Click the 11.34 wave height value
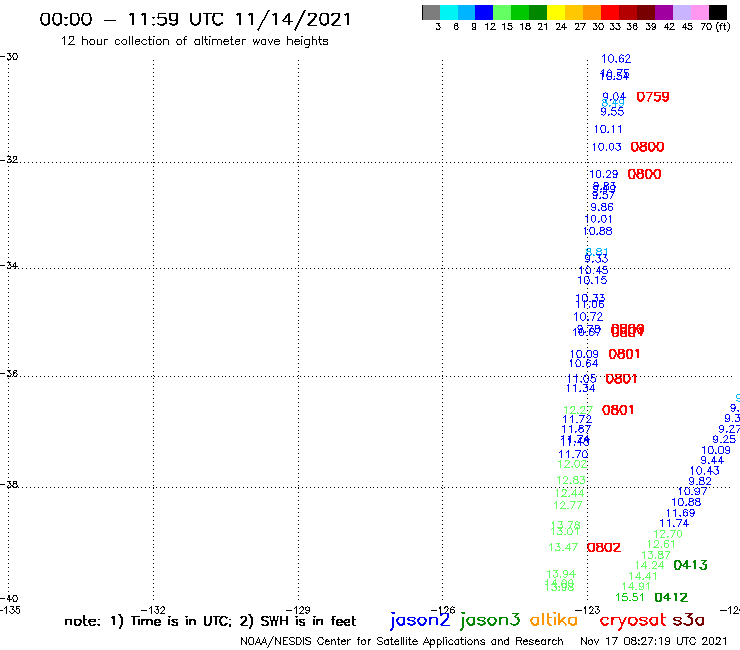Image resolution: width=740 pixels, height=650 pixels. click(x=580, y=388)
